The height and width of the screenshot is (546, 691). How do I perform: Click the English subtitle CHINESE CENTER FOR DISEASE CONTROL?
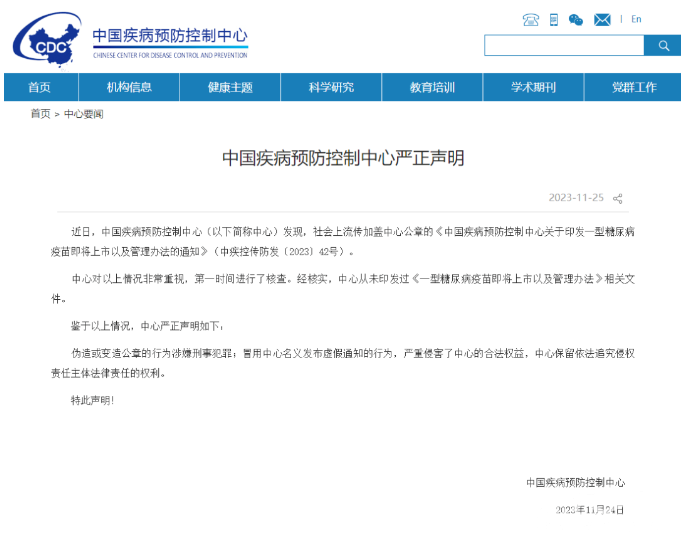point(170,56)
